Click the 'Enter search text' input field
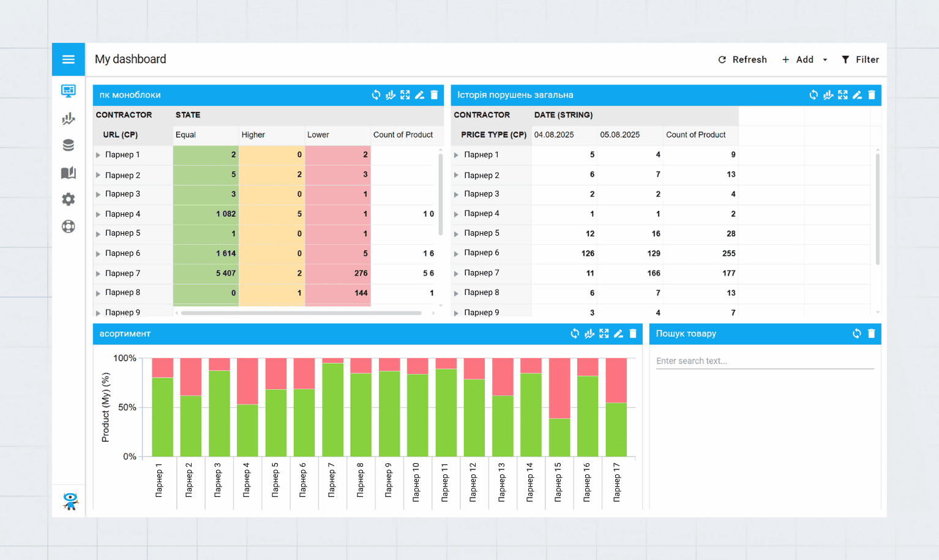 [x=765, y=360]
